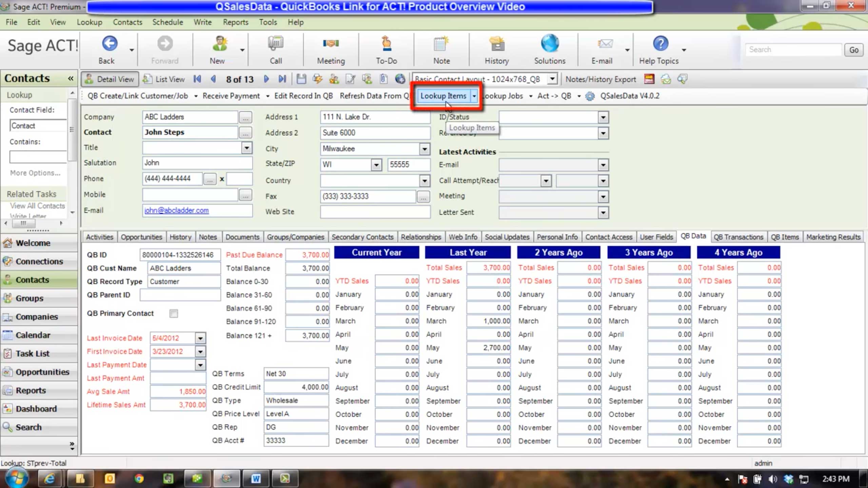Click the Go search button

pos(853,50)
